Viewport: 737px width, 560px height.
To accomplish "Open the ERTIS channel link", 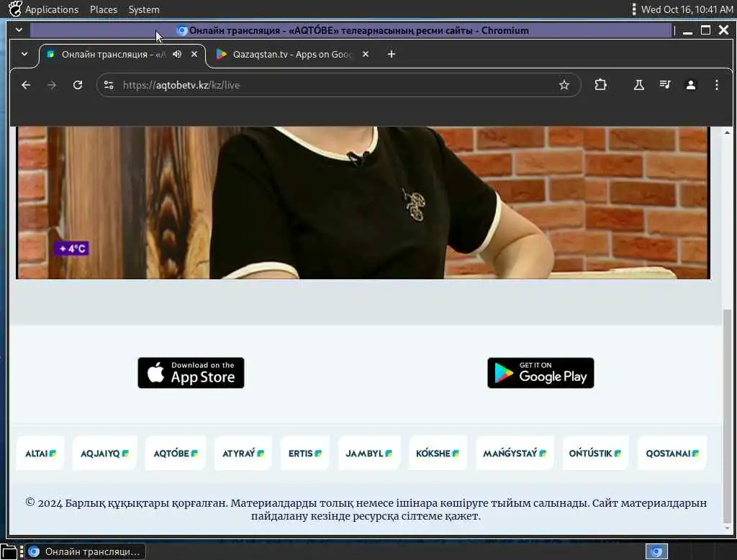I will click(x=304, y=453).
